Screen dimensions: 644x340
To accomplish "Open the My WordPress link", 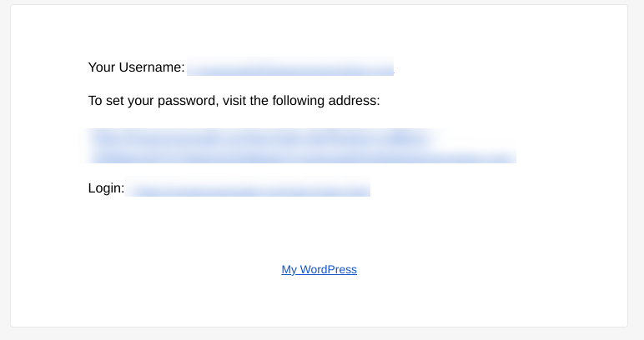I will 319,269.
